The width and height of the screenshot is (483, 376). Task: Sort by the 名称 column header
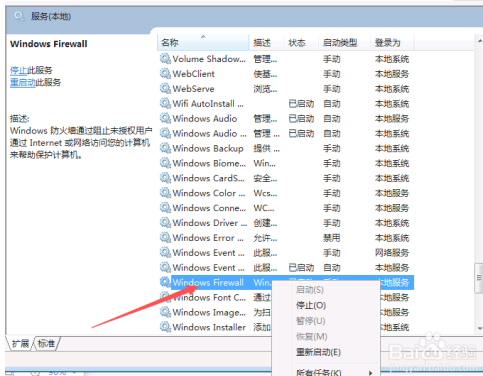(203, 43)
